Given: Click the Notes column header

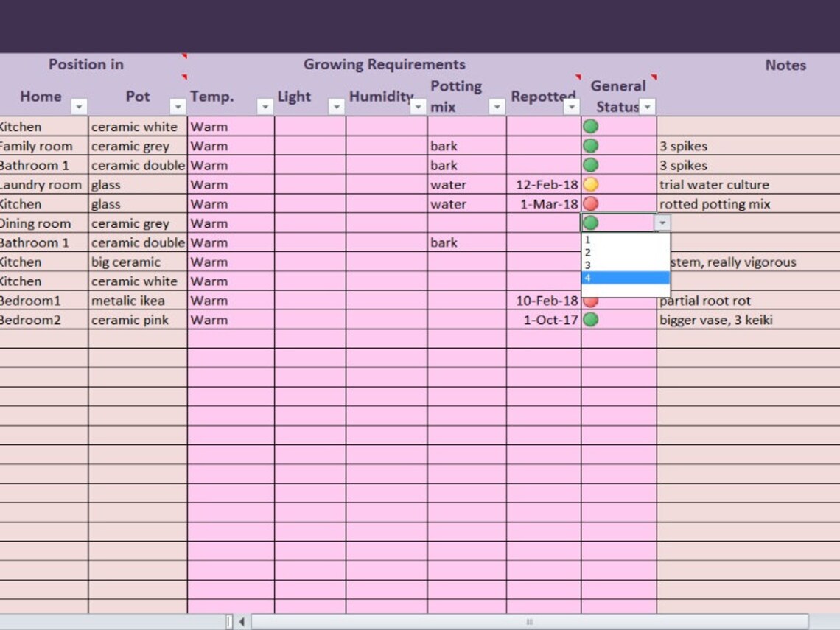Looking at the screenshot, I should pos(785,65).
